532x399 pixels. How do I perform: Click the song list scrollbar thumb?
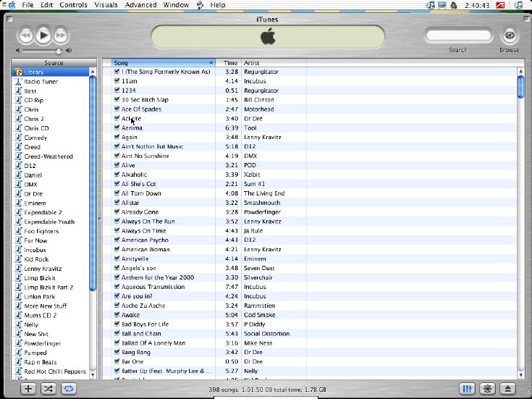click(521, 87)
